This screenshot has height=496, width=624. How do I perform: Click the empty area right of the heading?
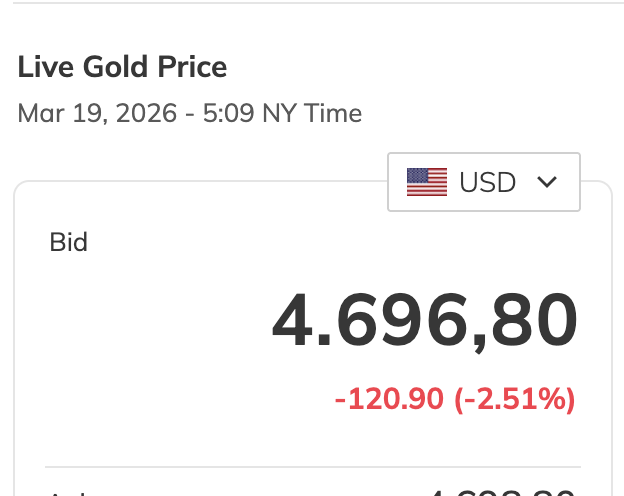[x=420, y=67]
